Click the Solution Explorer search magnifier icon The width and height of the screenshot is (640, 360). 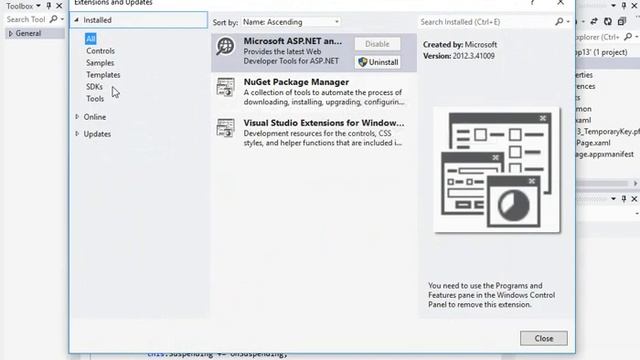(628, 37)
